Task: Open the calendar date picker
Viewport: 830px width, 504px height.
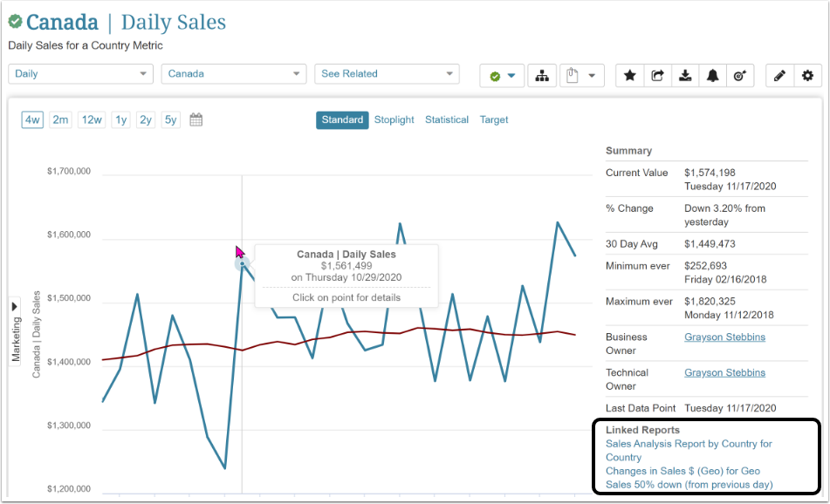Action: click(x=195, y=119)
